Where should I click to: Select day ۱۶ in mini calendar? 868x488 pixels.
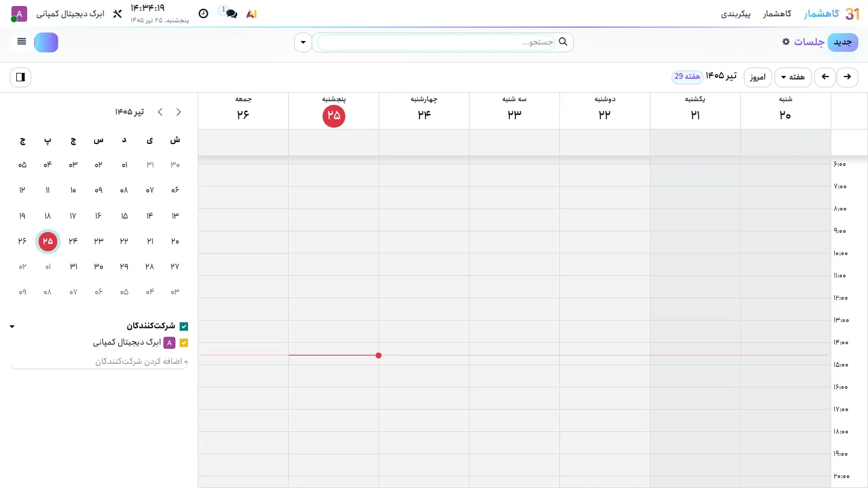98,216
